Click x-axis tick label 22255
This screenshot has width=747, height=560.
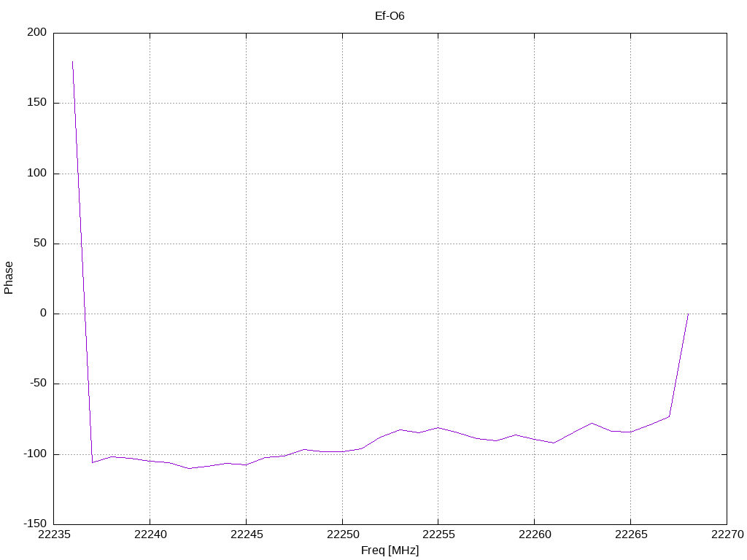(x=438, y=534)
